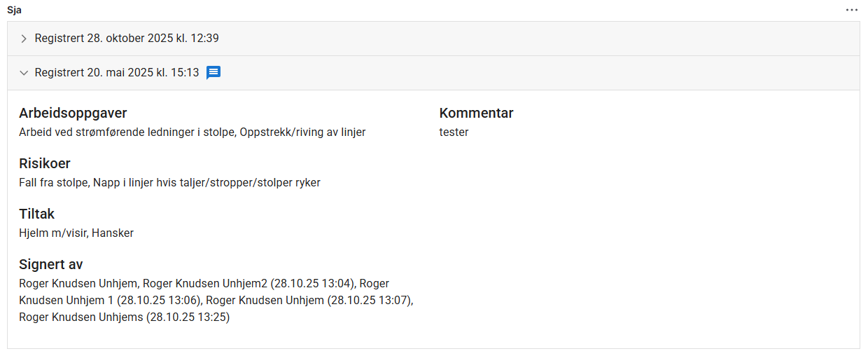Image resolution: width=868 pixels, height=356 pixels.
Task: Open the three-dot more options menu
Action: click(x=851, y=10)
